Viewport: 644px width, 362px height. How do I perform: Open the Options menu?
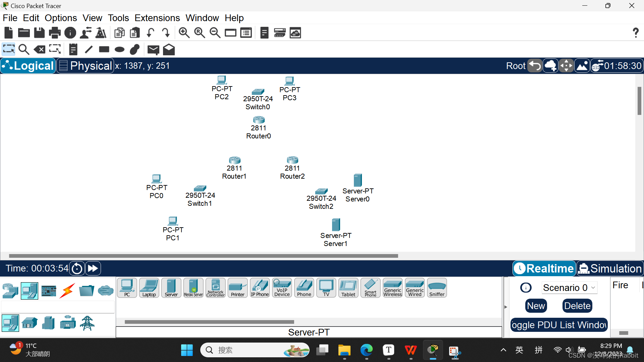60,18
